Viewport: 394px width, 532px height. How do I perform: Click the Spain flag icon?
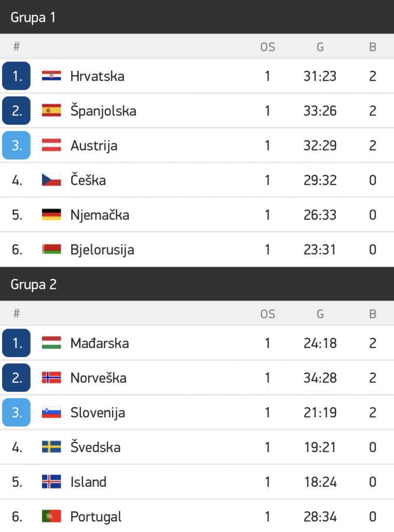(51, 111)
